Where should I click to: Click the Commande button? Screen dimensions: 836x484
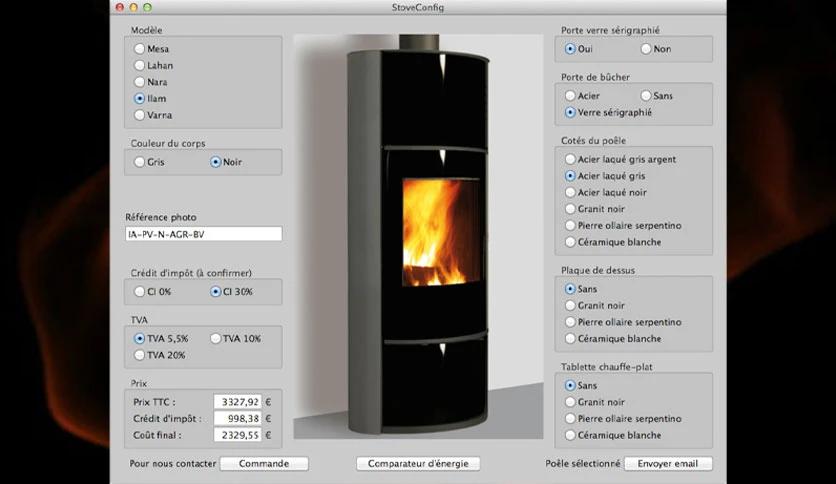264,464
